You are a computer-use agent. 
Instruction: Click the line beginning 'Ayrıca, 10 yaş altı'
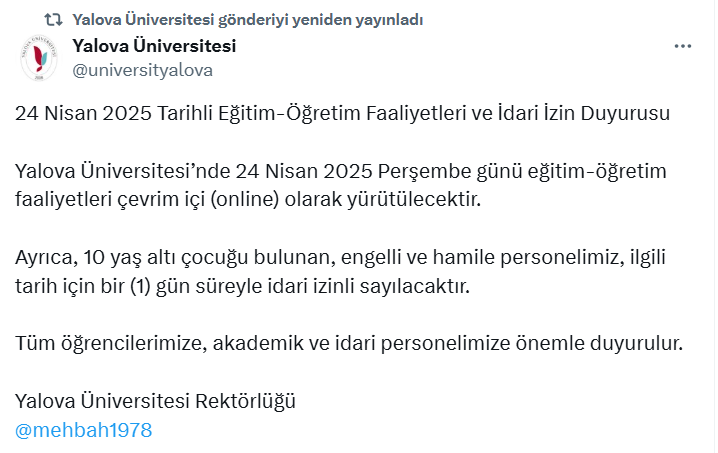tap(340, 257)
